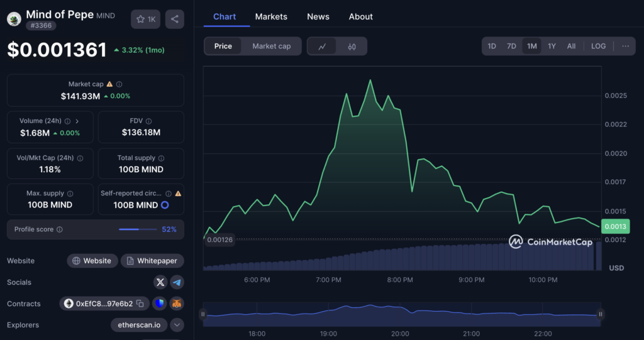Click the 0.00126 starting price label

point(219,240)
